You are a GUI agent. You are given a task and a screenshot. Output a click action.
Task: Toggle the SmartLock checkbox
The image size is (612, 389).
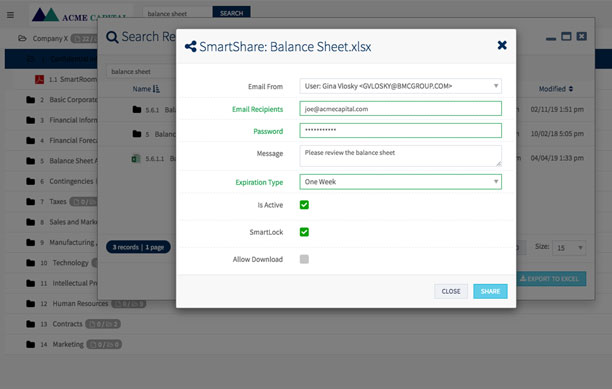coord(304,232)
